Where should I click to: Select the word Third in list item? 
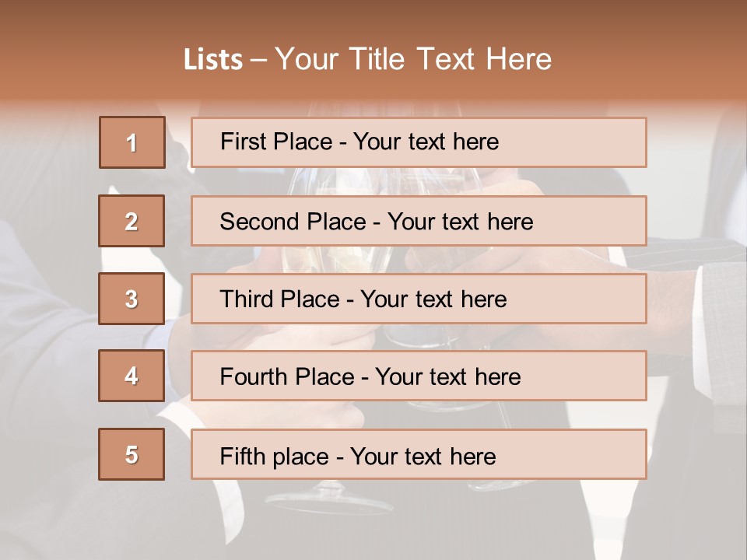(x=246, y=299)
